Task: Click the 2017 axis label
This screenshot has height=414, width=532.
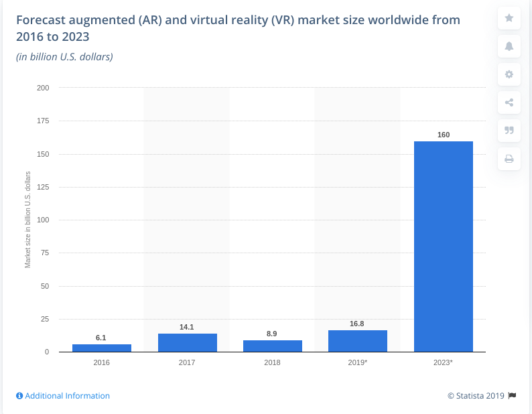Action: (x=187, y=362)
